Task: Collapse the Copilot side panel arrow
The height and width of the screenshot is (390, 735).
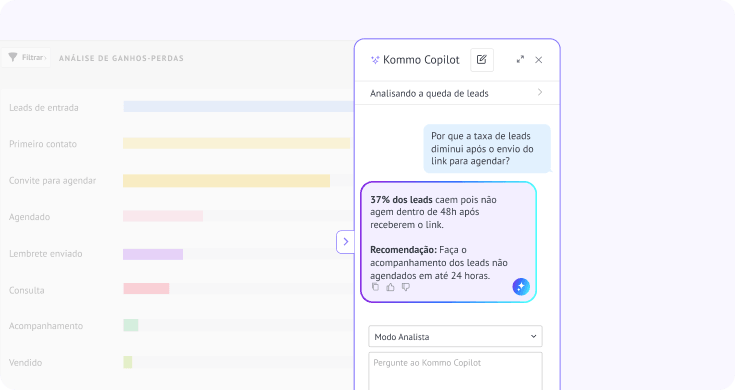Action: point(345,242)
